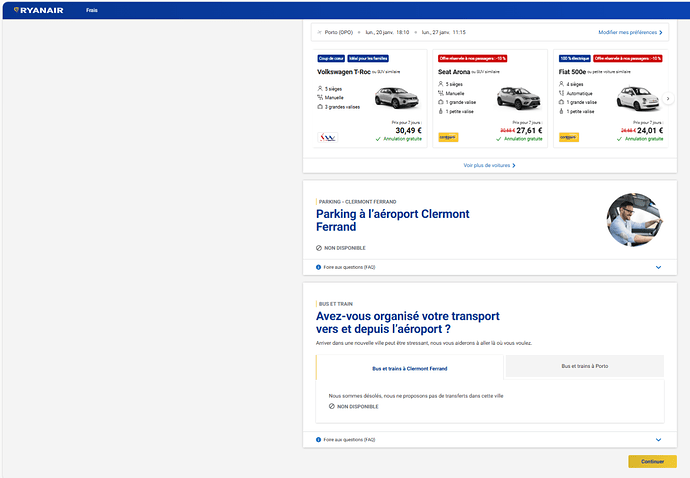The height and width of the screenshot is (478, 690).
Task: Expand the bus and train FAQ chevron
Action: click(x=658, y=440)
